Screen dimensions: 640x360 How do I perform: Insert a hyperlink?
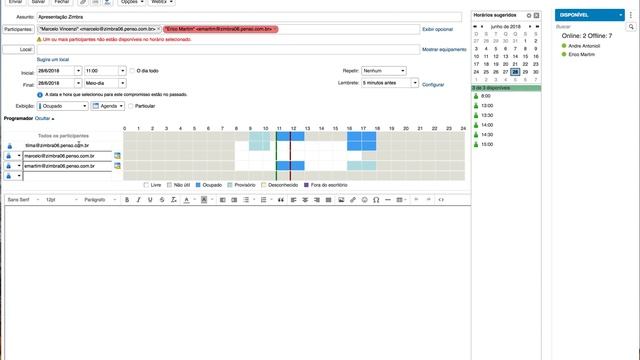click(x=353, y=200)
